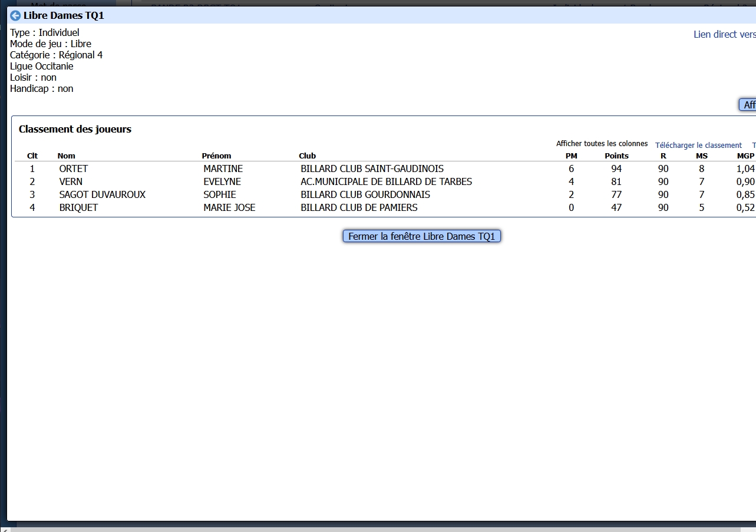Screen dimensions: 756x532
Task: Select player ORTET in the ranking
Action: click(x=74, y=168)
